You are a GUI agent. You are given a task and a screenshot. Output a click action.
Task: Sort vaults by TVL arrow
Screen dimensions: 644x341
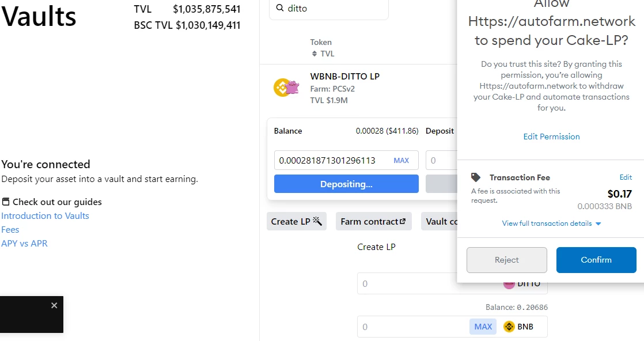314,54
